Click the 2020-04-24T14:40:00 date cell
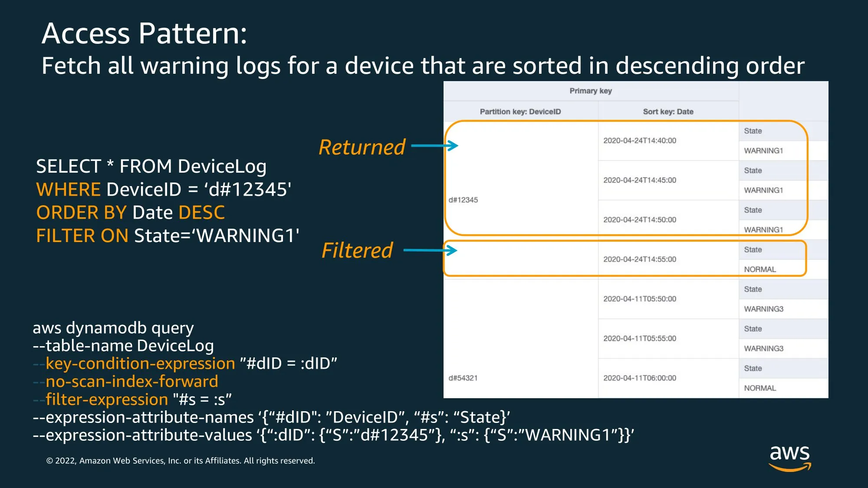868x488 pixels. click(x=640, y=141)
